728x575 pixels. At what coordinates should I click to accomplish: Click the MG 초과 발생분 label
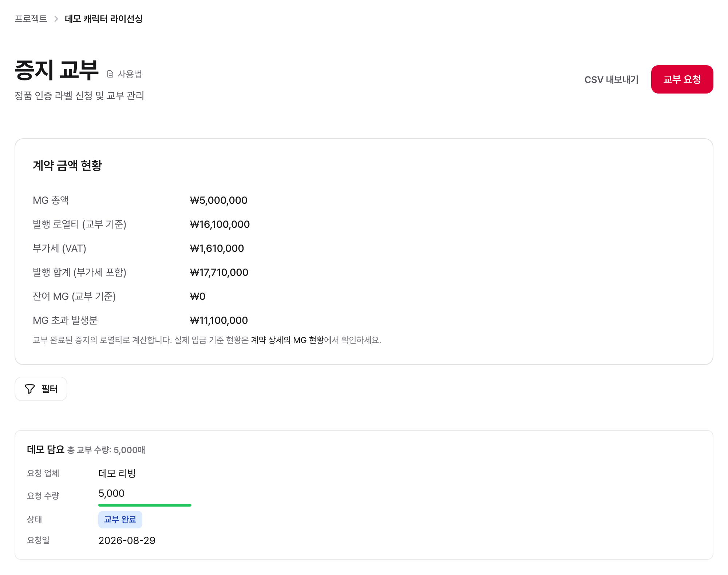(65, 320)
